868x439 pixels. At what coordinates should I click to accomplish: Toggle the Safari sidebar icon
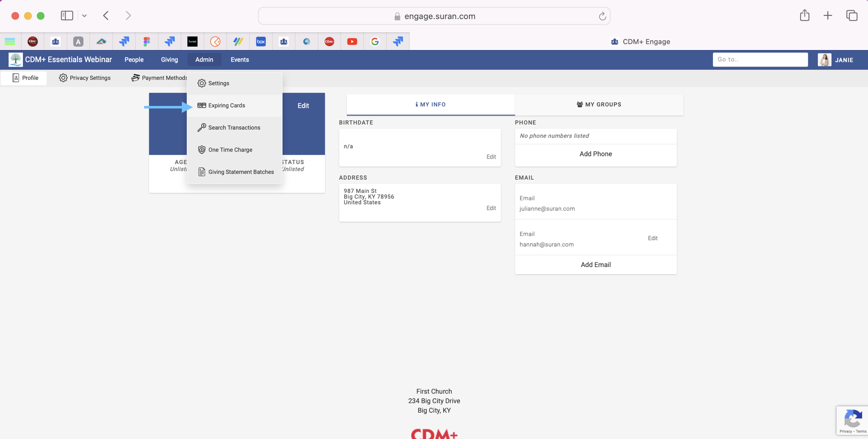coord(67,16)
